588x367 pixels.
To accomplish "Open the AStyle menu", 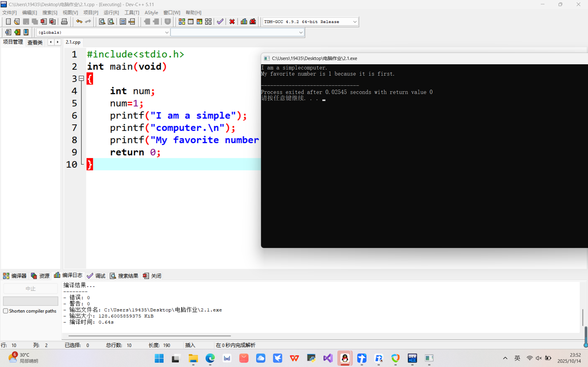I will click(151, 13).
